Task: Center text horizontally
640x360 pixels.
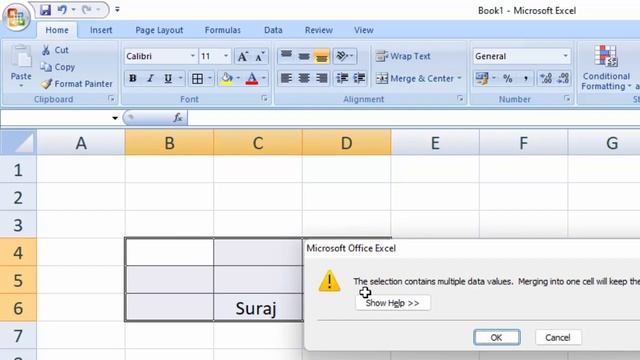Action: (304, 78)
